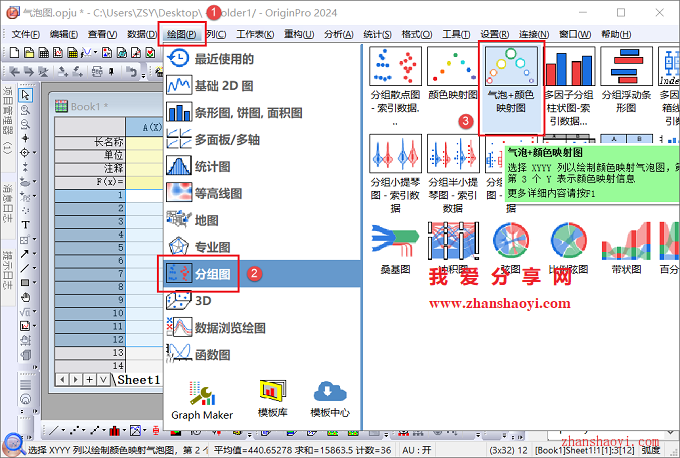Select the Pan hand tool
Screen dimensions: 680x458
(x=26, y=297)
